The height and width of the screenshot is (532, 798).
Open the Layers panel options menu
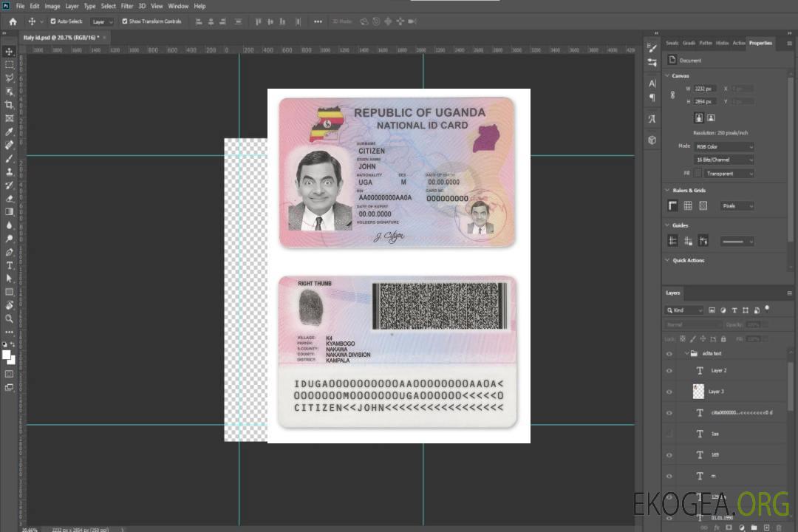tap(789, 293)
